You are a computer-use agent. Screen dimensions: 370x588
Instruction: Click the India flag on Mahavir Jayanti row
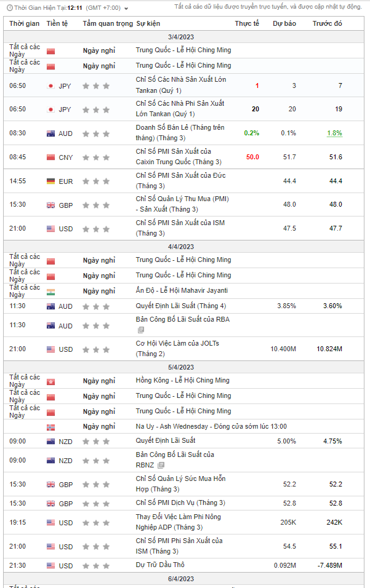(x=50, y=291)
